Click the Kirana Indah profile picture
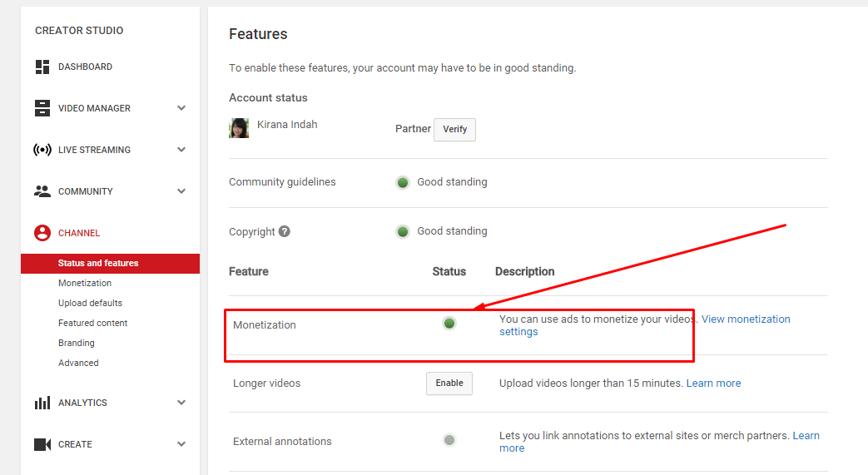 [239, 128]
